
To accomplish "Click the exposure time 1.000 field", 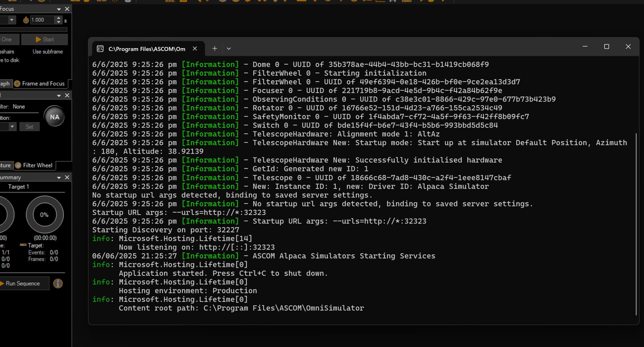I will point(42,20).
